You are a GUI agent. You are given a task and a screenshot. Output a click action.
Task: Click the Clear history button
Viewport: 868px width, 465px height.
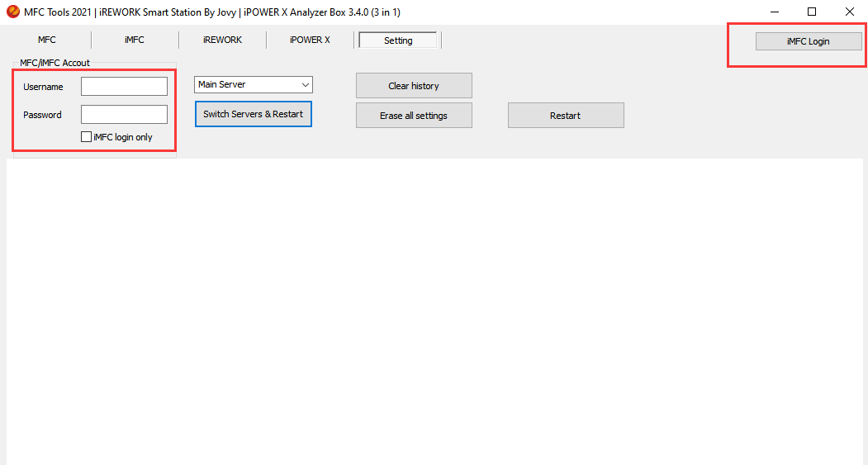click(414, 86)
